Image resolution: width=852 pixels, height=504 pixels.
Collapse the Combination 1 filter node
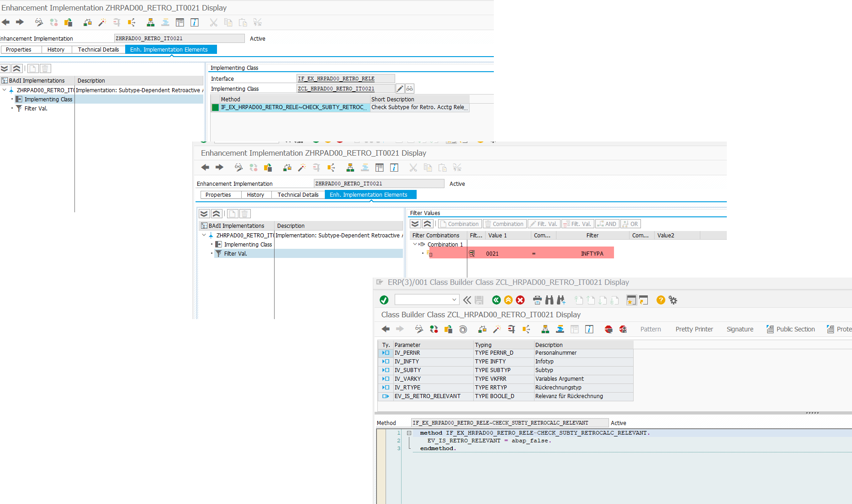click(415, 244)
